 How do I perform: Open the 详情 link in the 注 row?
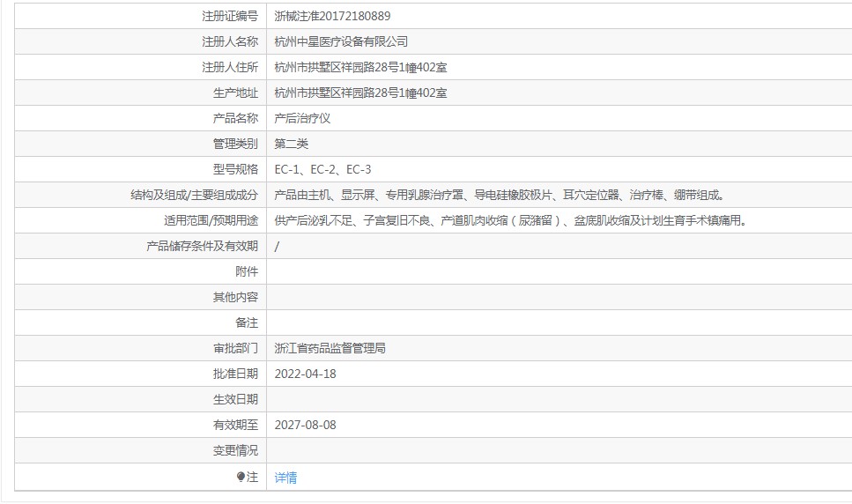[285, 478]
